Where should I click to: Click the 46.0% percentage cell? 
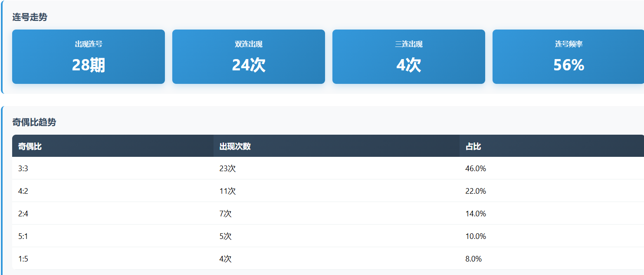(476, 169)
